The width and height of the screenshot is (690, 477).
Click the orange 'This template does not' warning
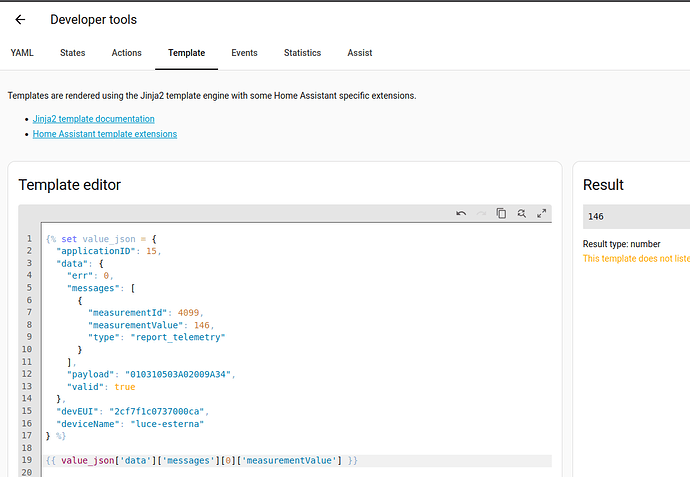(x=636, y=258)
